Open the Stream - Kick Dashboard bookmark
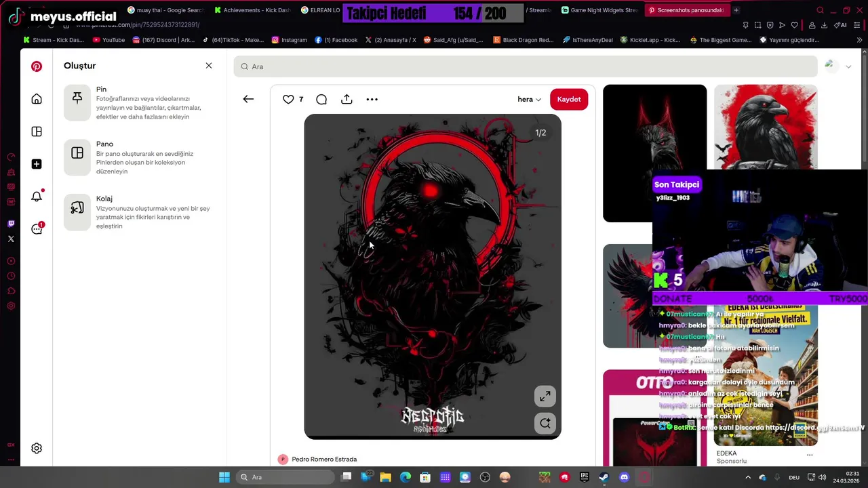The height and width of the screenshot is (488, 868). (54, 40)
